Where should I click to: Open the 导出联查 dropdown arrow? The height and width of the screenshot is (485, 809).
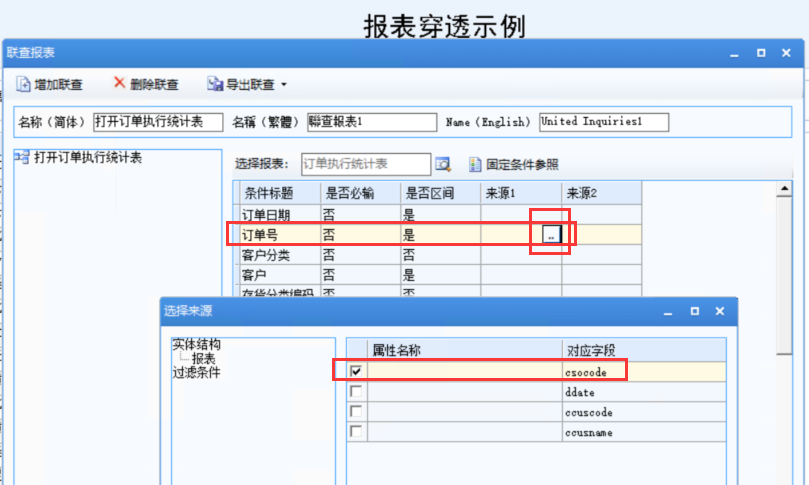coord(284,85)
